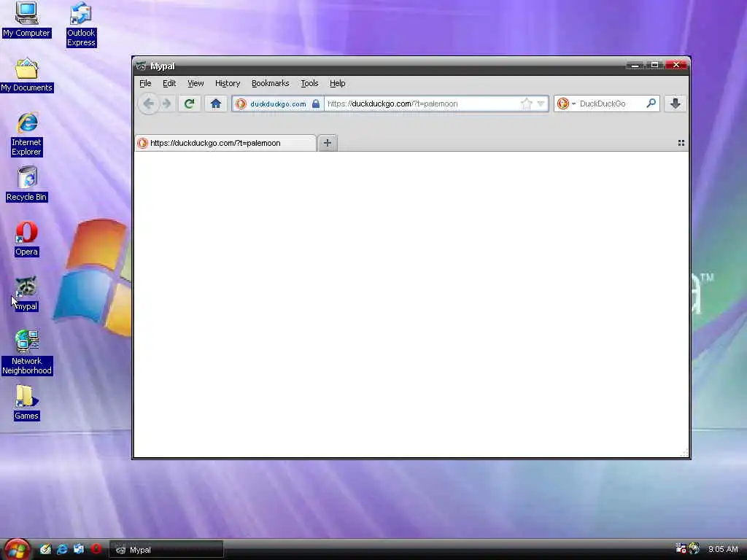This screenshot has width=747, height=560.
Task: Show all tabs with the grid icon
Action: [681, 143]
